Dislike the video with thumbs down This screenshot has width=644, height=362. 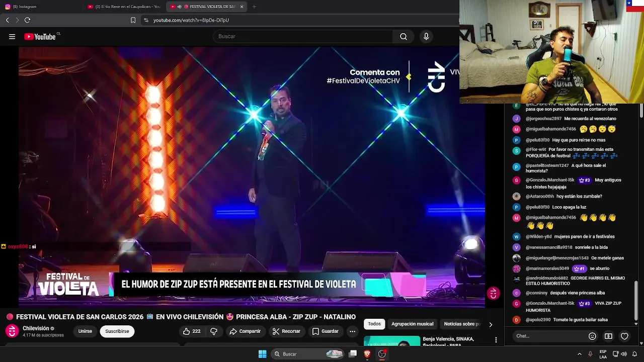pyautogui.click(x=213, y=331)
